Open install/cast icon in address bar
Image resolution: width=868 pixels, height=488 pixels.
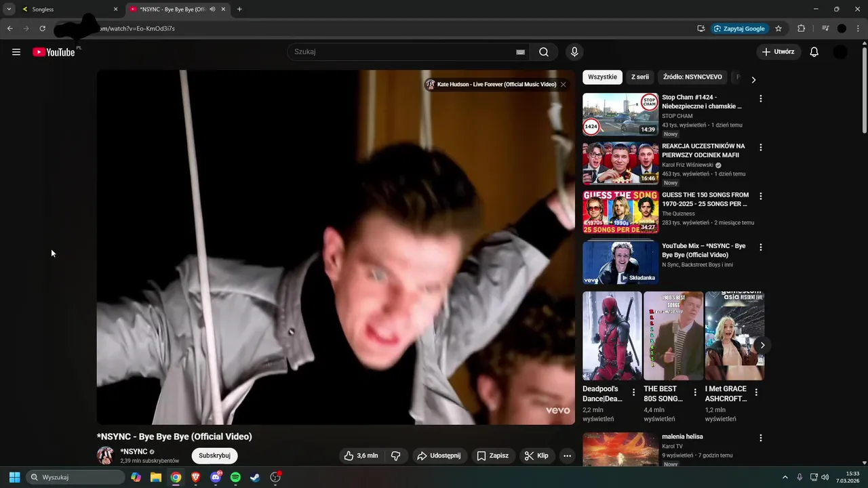point(701,28)
